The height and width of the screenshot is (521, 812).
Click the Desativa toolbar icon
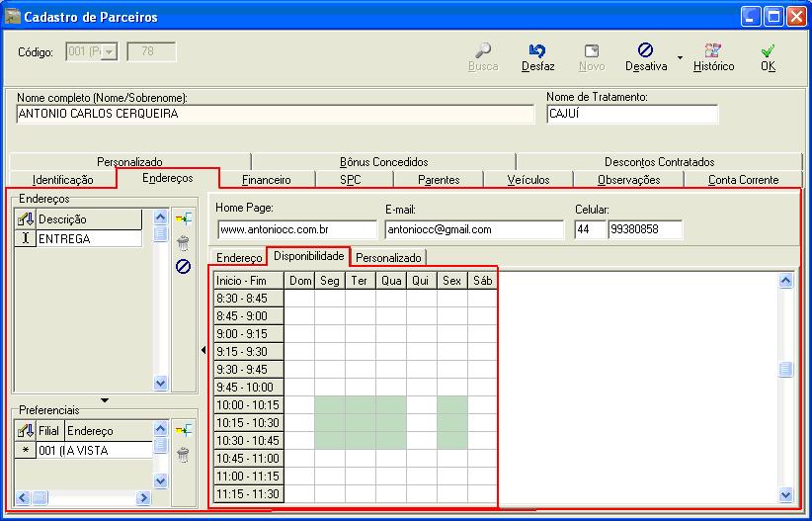pyautogui.click(x=645, y=50)
